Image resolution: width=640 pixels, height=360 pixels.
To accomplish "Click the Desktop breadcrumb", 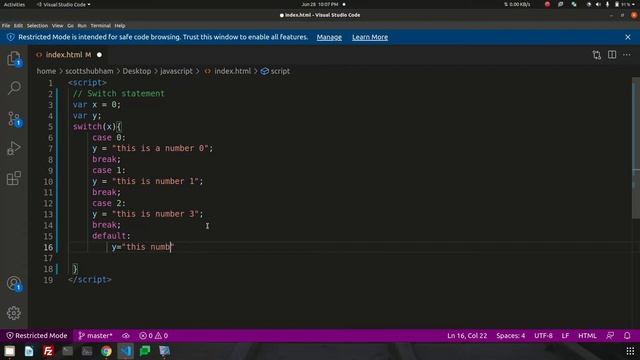I will click(x=137, y=71).
